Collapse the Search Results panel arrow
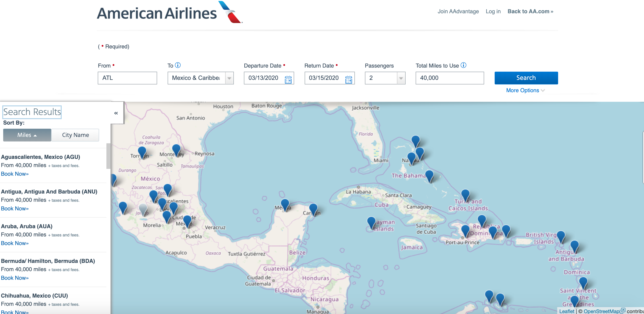 click(116, 113)
